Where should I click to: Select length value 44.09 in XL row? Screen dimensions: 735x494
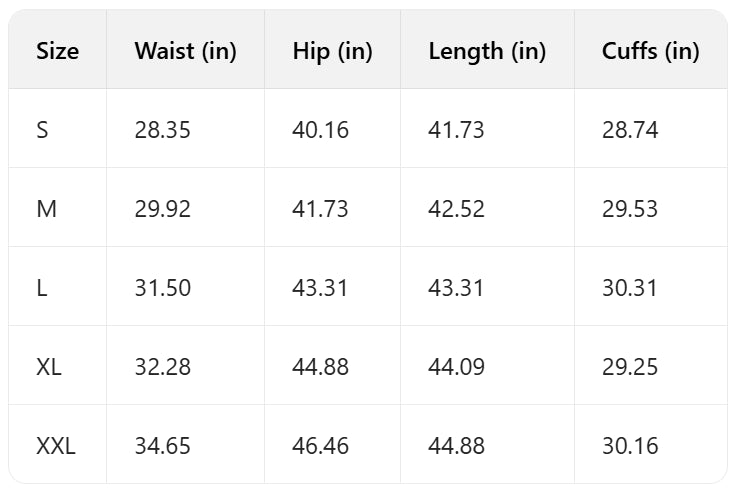[x=456, y=367]
